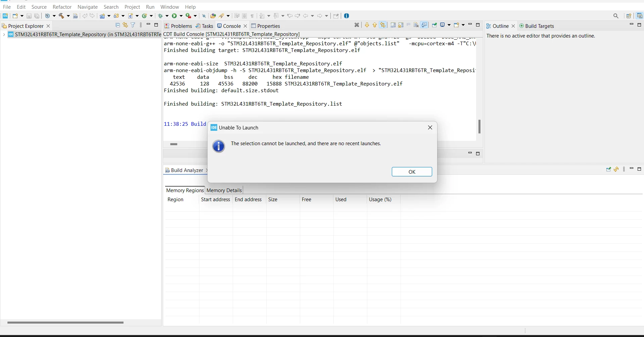
Task: Click the Open Perspective icon
Action: click(629, 16)
